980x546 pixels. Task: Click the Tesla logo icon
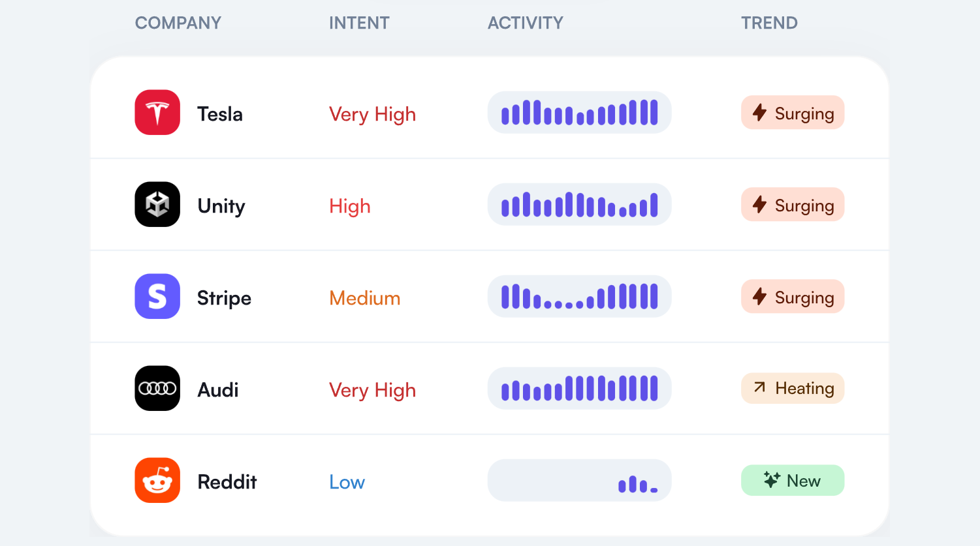click(157, 112)
